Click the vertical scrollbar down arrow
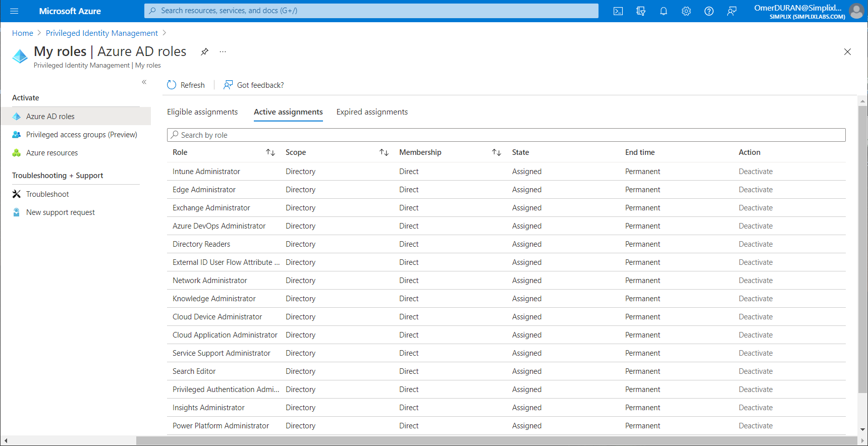The height and width of the screenshot is (446, 868). pos(863,429)
